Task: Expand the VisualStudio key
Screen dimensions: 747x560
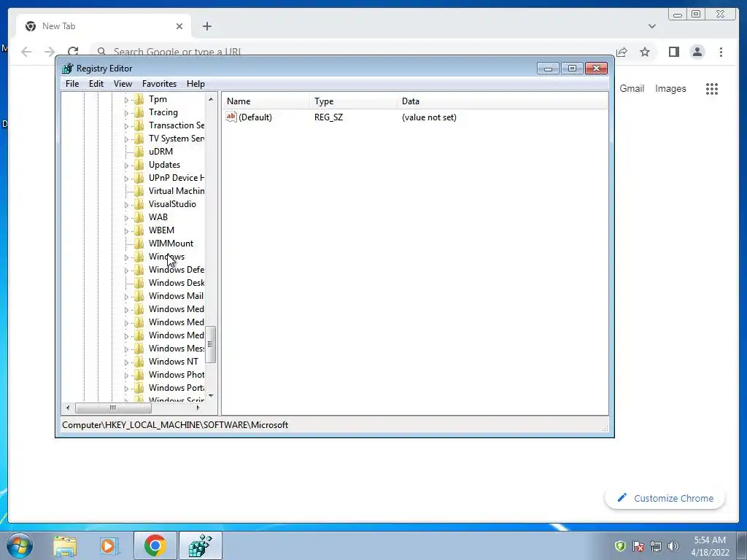Action: 126,205
